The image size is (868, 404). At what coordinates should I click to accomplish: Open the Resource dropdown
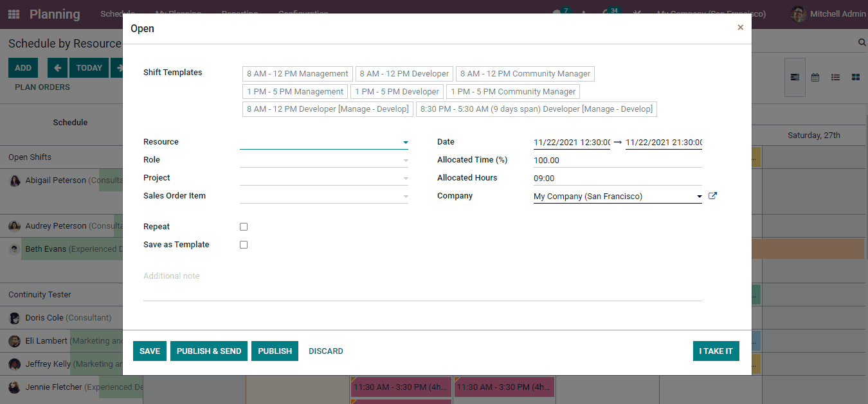pyautogui.click(x=405, y=141)
